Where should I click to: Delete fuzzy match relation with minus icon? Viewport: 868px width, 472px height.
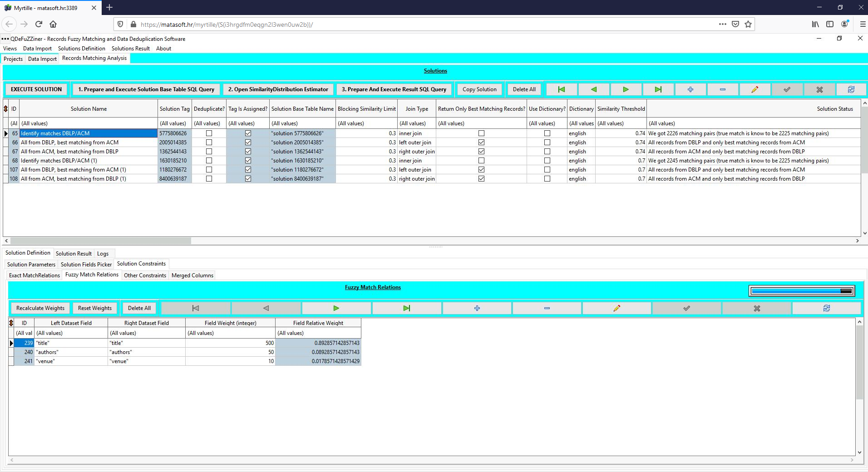(547, 308)
